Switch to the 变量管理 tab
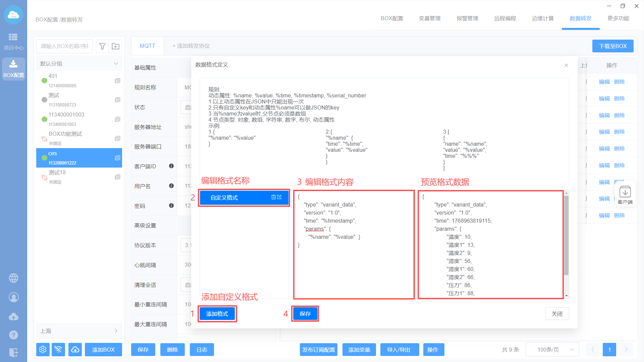Viewport: 644px width, 362px height. (x=429, y=18)
